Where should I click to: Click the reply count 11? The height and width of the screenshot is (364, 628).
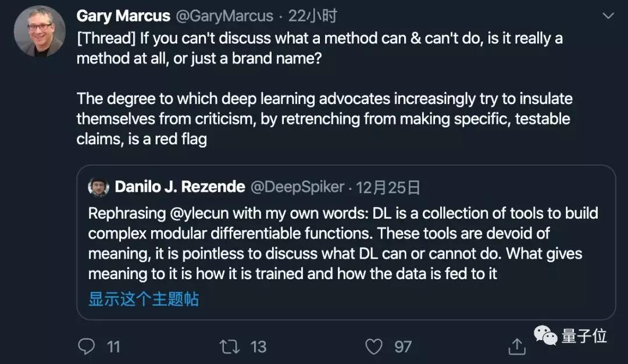coord(113,347)
